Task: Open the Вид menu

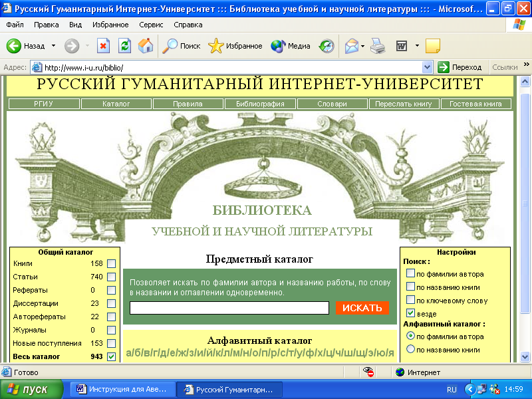Action: point(75,25)
